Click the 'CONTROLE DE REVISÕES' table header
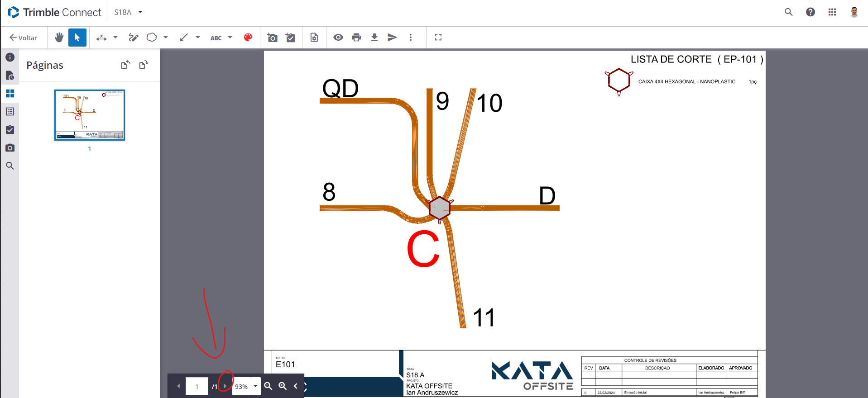The image size is (868, 398). pos(650,360)
